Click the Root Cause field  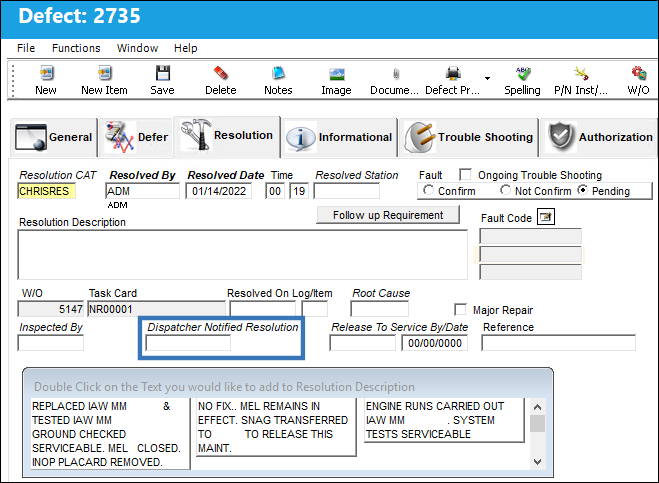380,309
